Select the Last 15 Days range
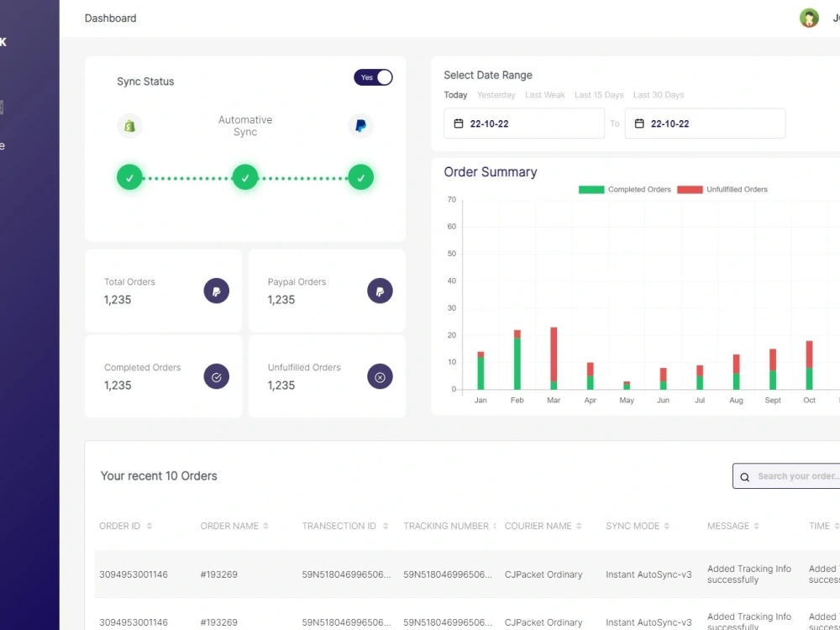Viewport: 840px width, 630px height. (x=599, y=95)
